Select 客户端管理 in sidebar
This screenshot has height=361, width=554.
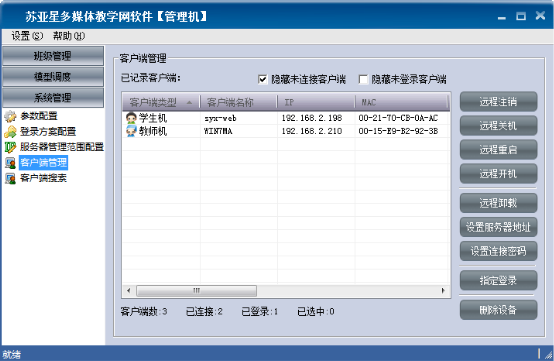pyautogui.click(x=43, y=163)
